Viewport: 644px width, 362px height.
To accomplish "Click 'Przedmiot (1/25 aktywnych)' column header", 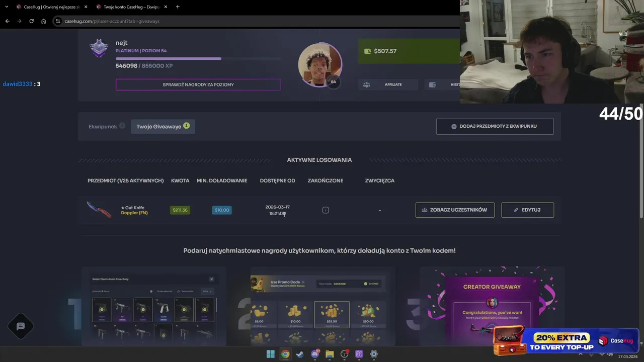I will (x=125, y=180).
